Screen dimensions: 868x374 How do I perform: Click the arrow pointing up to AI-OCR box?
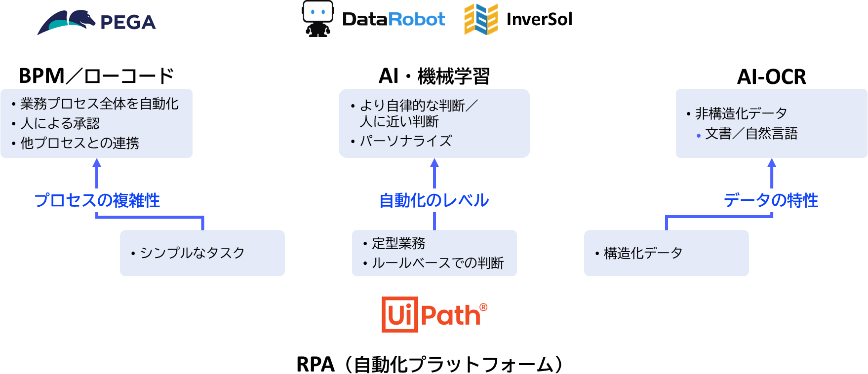(x=772, y=172)
